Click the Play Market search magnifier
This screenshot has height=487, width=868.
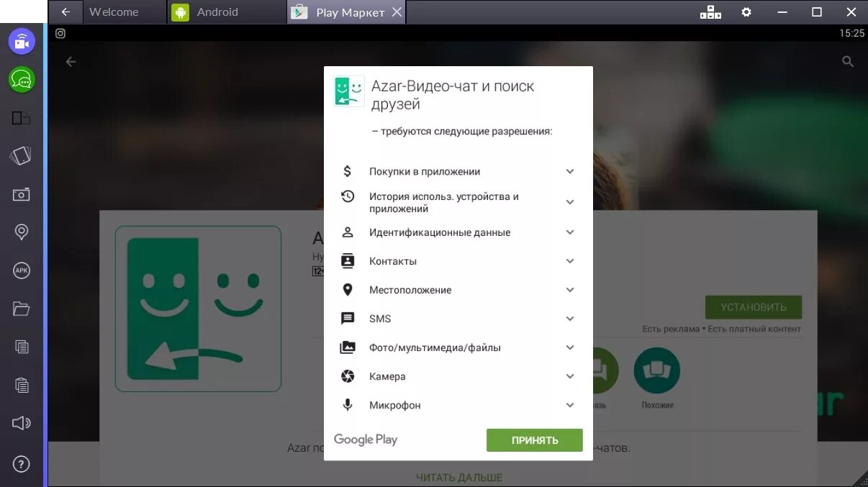848,62
